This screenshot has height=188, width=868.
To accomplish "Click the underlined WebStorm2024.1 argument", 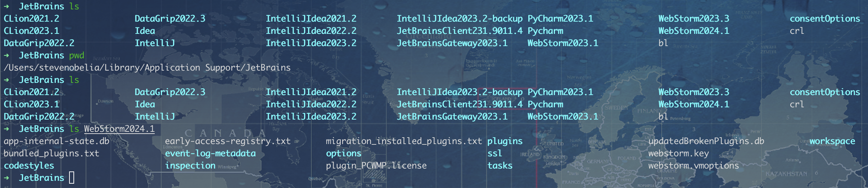I will click(x=119, y=129).
